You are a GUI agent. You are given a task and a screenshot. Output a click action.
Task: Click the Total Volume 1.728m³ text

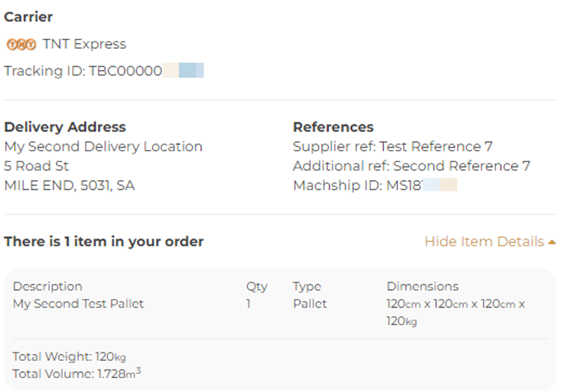(x=77, y=374)
